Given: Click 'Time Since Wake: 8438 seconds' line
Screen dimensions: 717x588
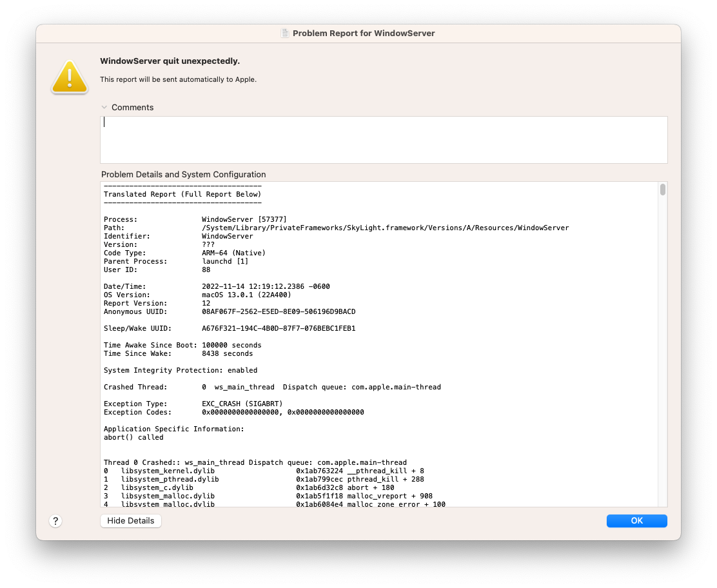Looking at the screenshot, I should click(179, 353).
